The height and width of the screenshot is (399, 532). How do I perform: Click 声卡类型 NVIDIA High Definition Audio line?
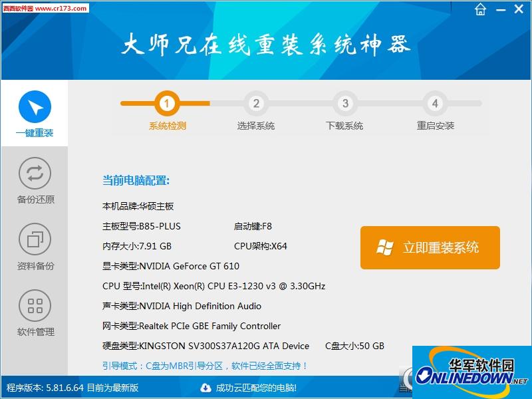point(182,306)
